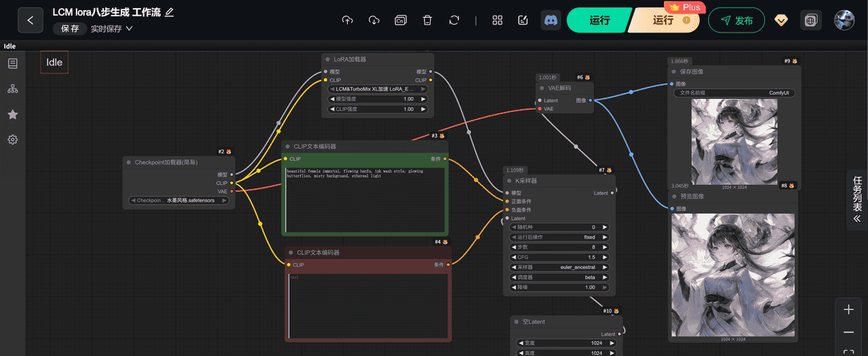868x356 pixels.
Task: Click the cloud upload icon in the toolbar
Action: (347, 20)
